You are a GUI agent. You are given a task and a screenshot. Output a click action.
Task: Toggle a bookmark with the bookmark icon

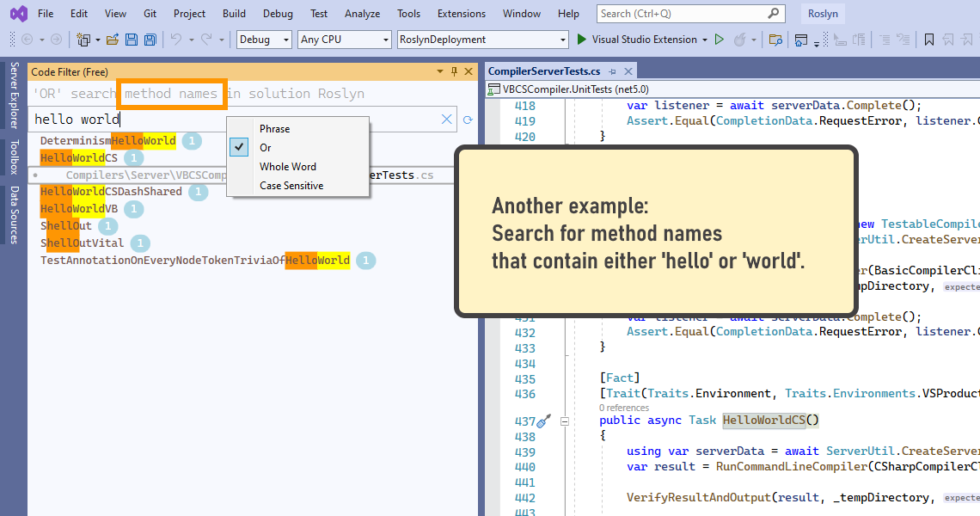click(929, 40)
